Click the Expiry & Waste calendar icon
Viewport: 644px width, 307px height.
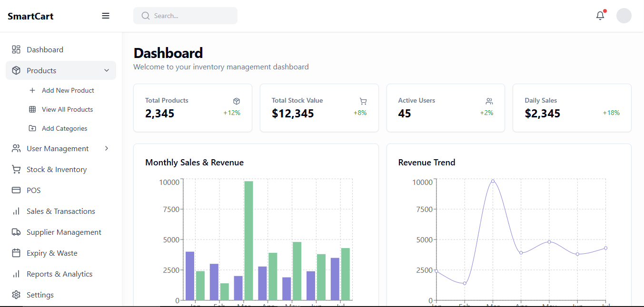tap(16, 253)
